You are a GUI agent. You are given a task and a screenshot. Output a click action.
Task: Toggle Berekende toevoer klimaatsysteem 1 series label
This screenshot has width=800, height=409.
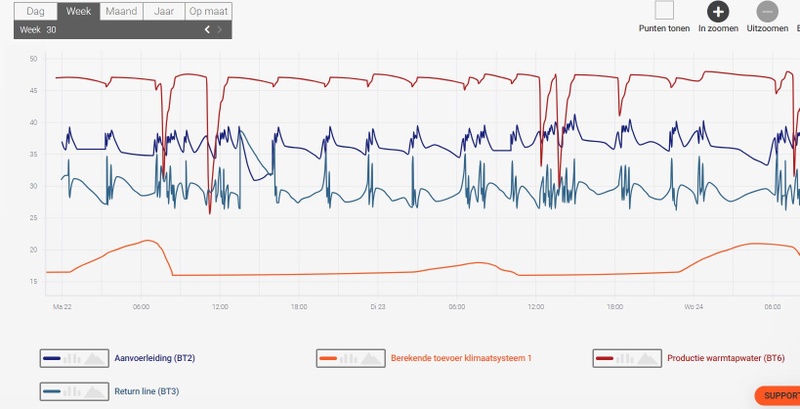[x=461, y=359]
